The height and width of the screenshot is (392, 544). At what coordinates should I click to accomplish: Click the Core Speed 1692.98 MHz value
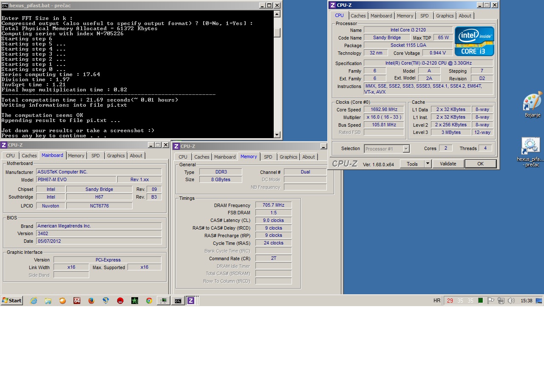[384, 110]
